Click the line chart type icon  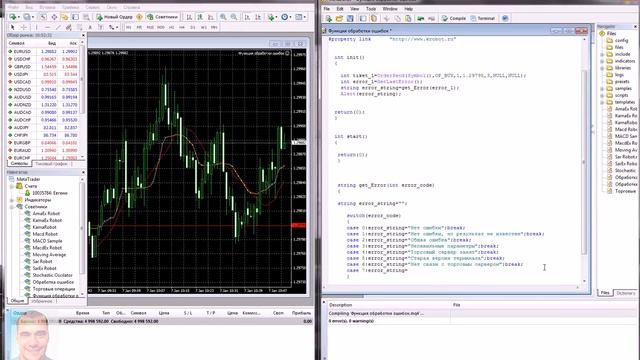(x=211, y=17)
